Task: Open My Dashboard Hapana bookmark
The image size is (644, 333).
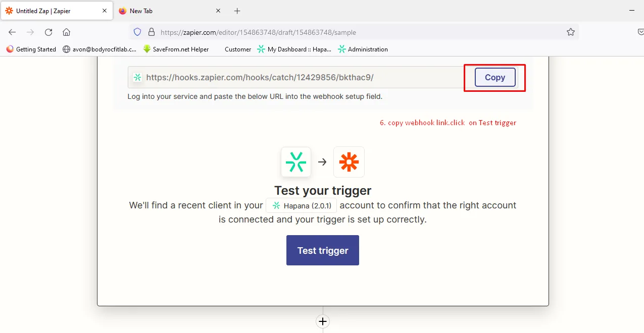Action: tap(294, 49)
